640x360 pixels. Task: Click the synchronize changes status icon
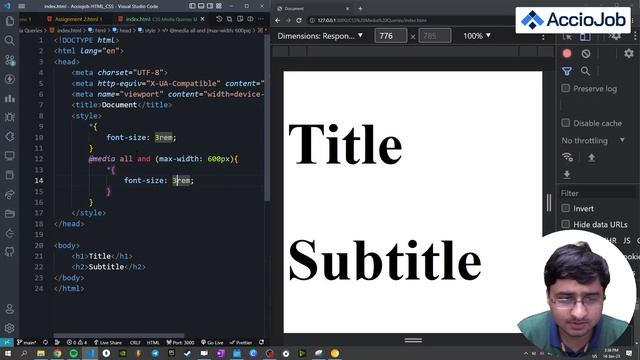click(x=45, y=342)
